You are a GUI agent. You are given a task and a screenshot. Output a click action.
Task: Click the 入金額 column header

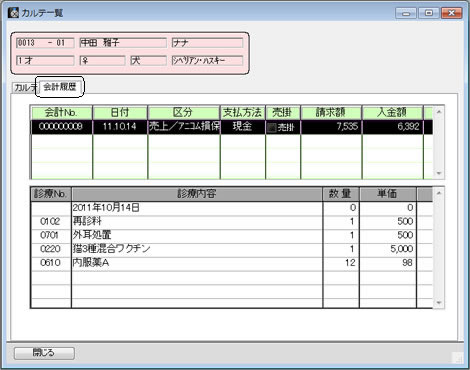[392, 113]
